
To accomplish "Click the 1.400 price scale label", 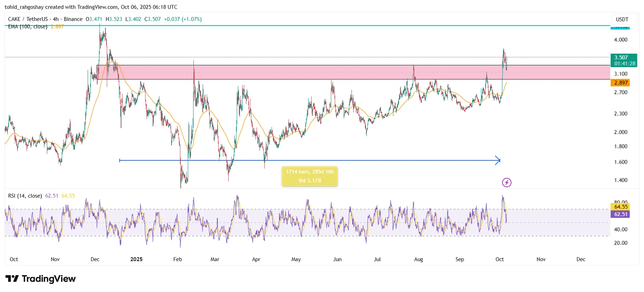I will coord(621,180).
